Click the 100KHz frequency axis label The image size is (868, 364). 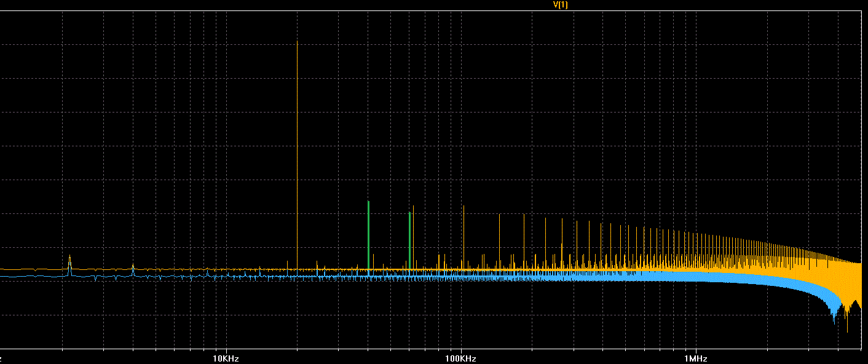pos(460,358)
